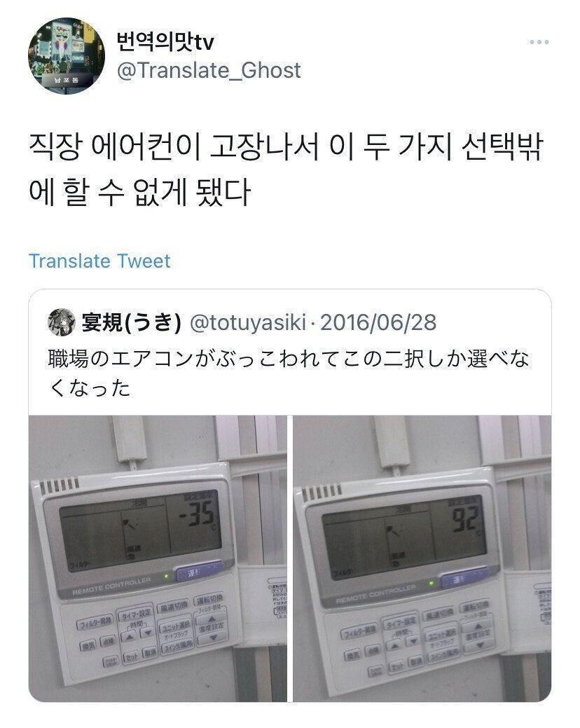The width and height of the screenshot is (580, 728).
Task: Click the blue power button in right photo
Action: 464,578
